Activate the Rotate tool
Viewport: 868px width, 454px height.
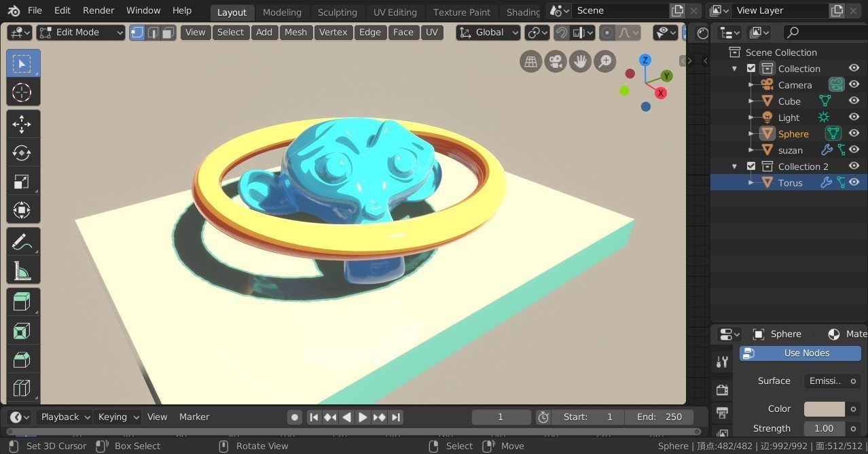tap(23, 153)
